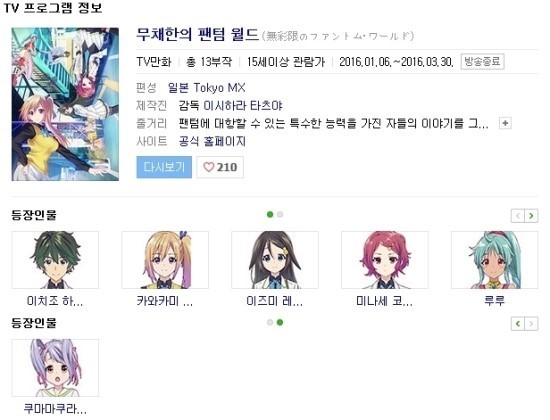Image resolution: width=550 pixels, height=420 pixels.
Task: Select purple-haired 쿠마마쿠라 character thumbnail
Action: tap(55, 368)
